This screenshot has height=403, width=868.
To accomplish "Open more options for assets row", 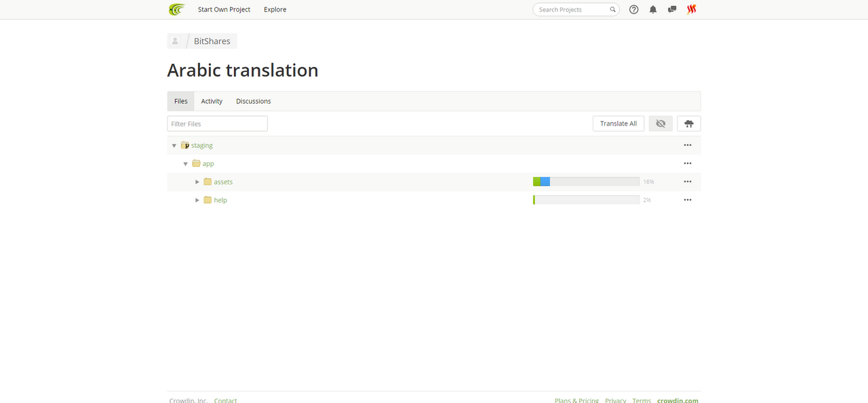I will click(688, 182).
